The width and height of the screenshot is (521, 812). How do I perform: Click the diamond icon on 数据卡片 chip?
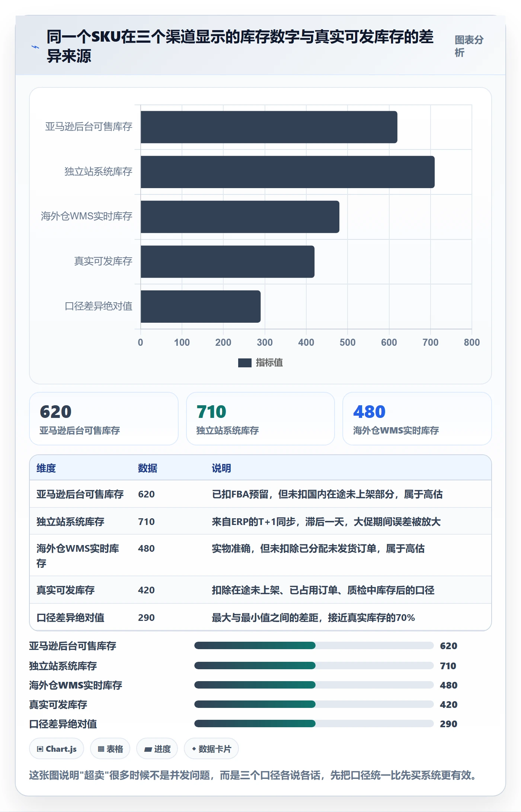[194, 749]
